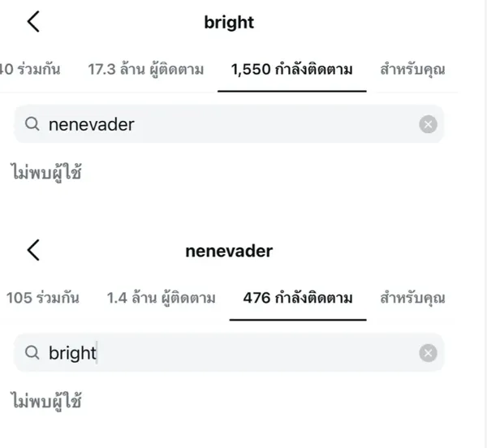Tap the "nenevader" page title
Screen dimensions: 487x448
[229, 251]
